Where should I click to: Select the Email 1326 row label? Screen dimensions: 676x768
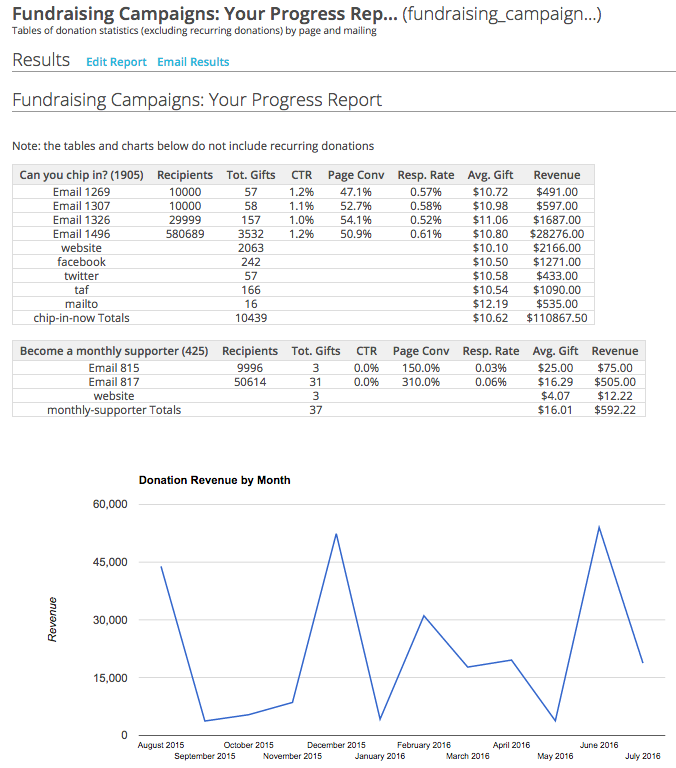tap(81, 220)
